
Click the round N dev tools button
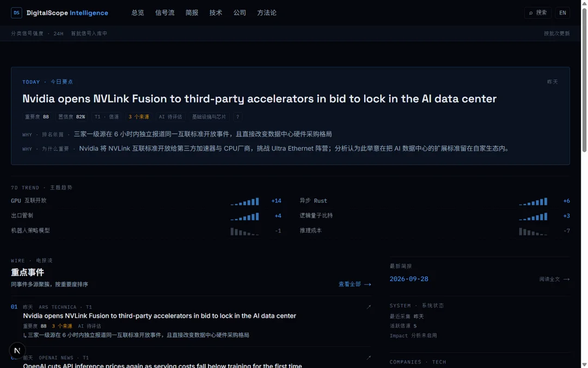17,351
